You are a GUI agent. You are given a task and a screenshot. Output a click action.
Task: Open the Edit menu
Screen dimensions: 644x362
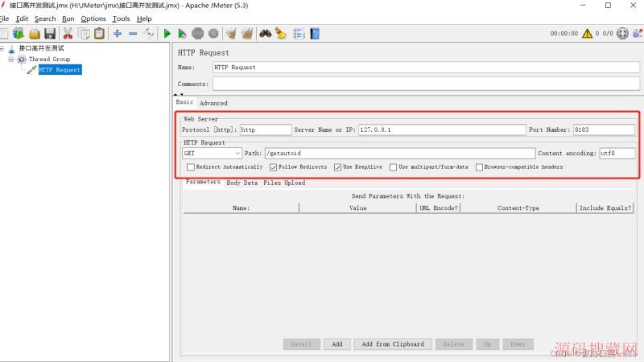pos(22,19)
